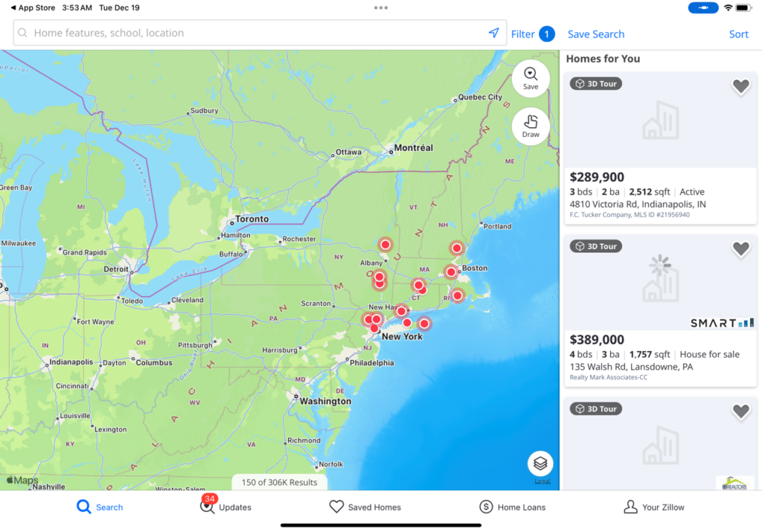762x532 pixels.
Task: Click the Save map search magnifier button
Action: 531,79
